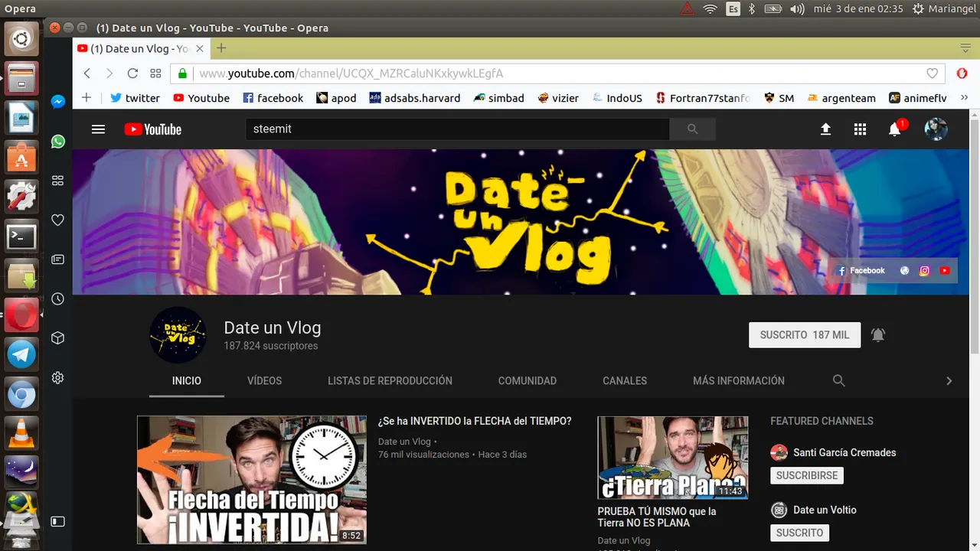The width and height of the screenshot is (980, 551).
Task: Click Instagram icon on channel banner
Action: [925, 270]
